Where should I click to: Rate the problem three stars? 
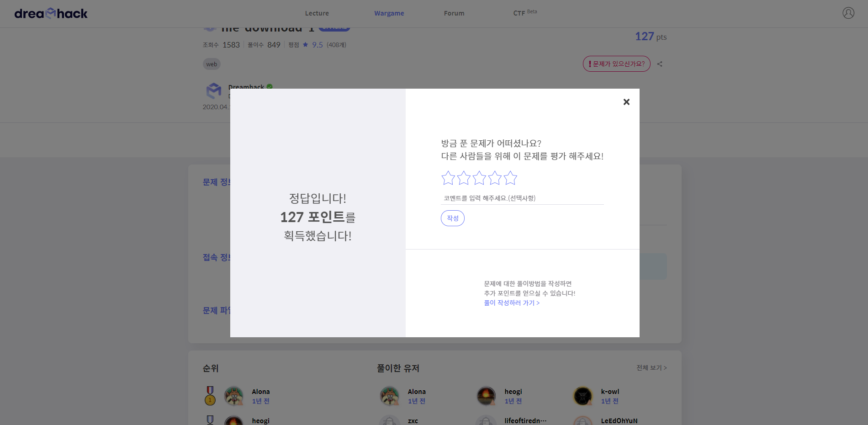(x=479, y=178)
